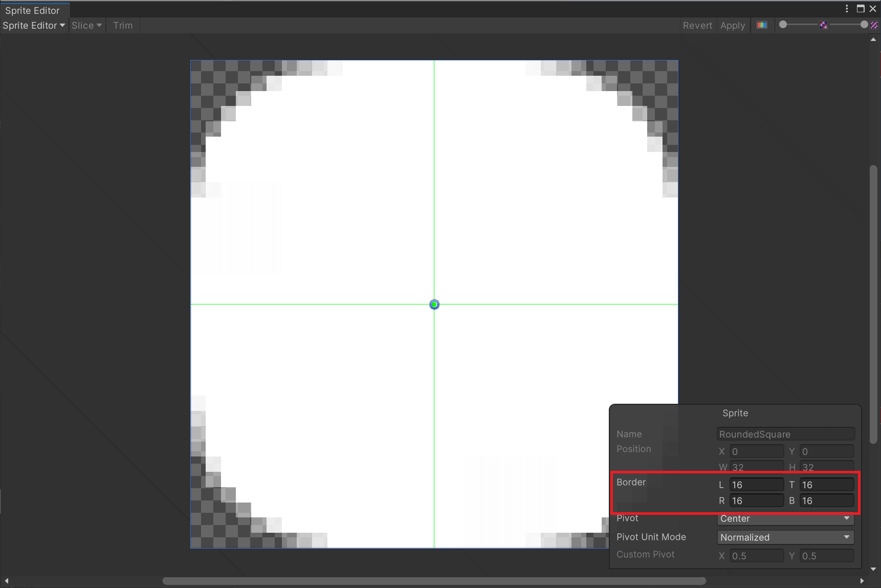The height and width of the screenshot is (588, 881).
Task: Close the Sprite Editor window
Action: click(x=873, y=9)
